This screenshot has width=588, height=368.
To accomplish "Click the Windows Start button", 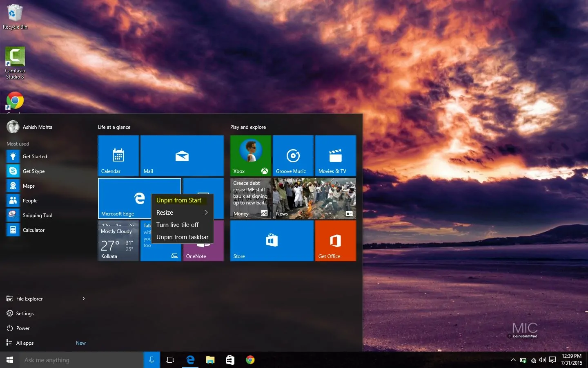I will pyautogui.click(x=10, y=360).
